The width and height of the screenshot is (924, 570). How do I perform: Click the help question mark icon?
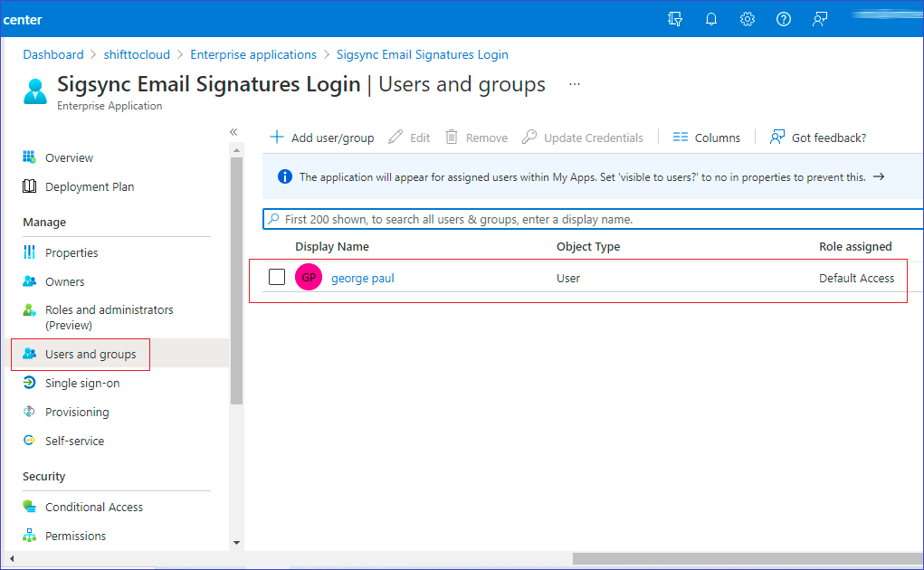click(784, 19)
